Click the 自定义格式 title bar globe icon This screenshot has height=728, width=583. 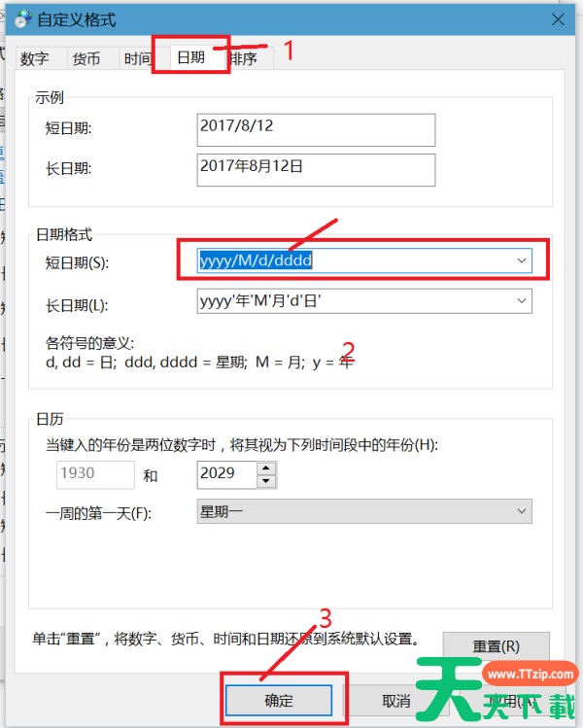point(23,19)
